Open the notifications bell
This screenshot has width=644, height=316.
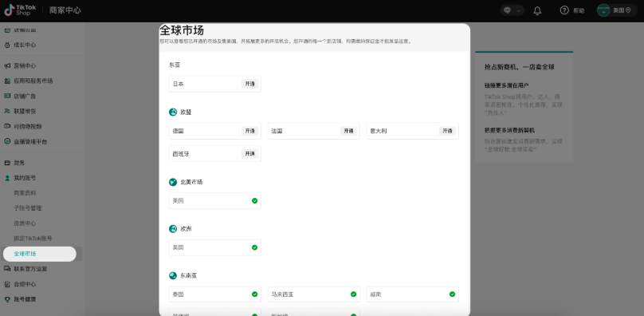[537, 10]
